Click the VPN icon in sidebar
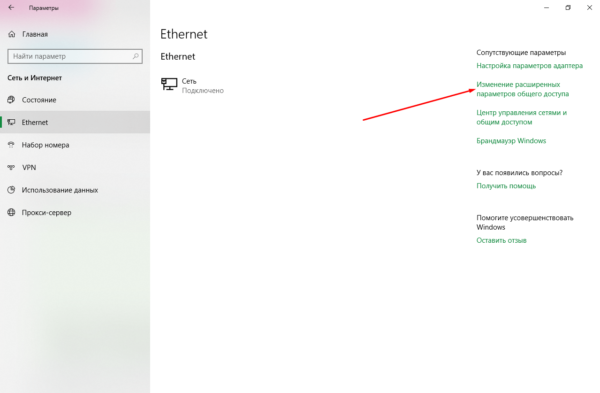The width and height of the screenshot is (600, 393). pos(11,167)
